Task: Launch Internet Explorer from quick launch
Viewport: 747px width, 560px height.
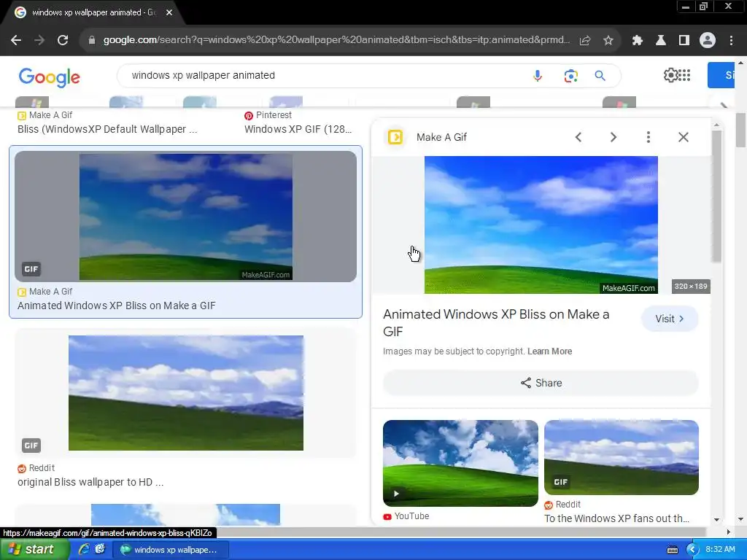Action: pos(84,549)
